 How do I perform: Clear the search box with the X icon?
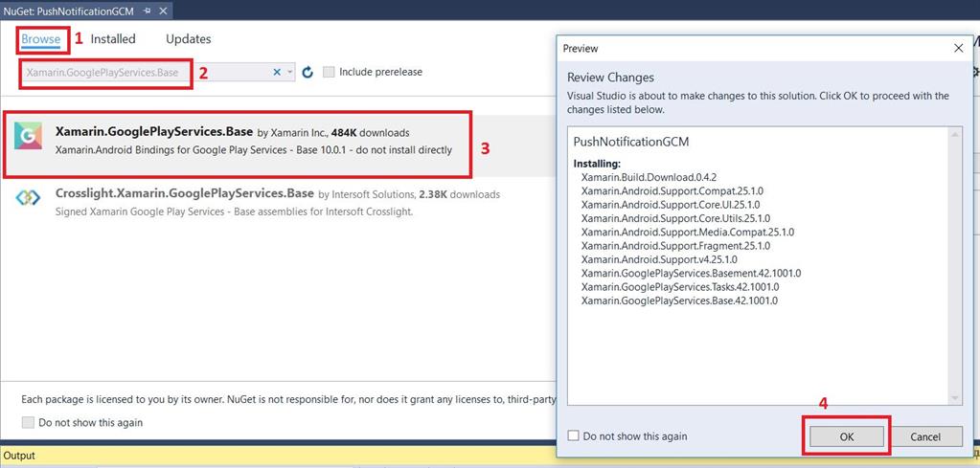pos(277,73)
